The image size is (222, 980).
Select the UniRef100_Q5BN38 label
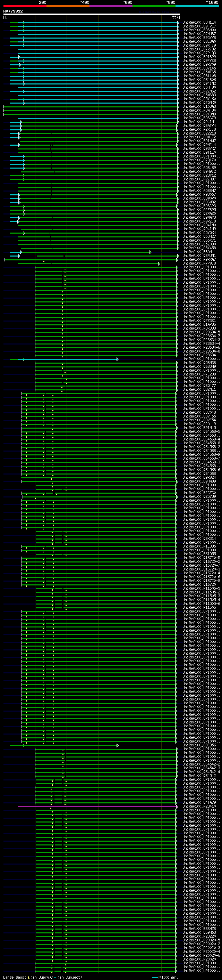point(199,363)
